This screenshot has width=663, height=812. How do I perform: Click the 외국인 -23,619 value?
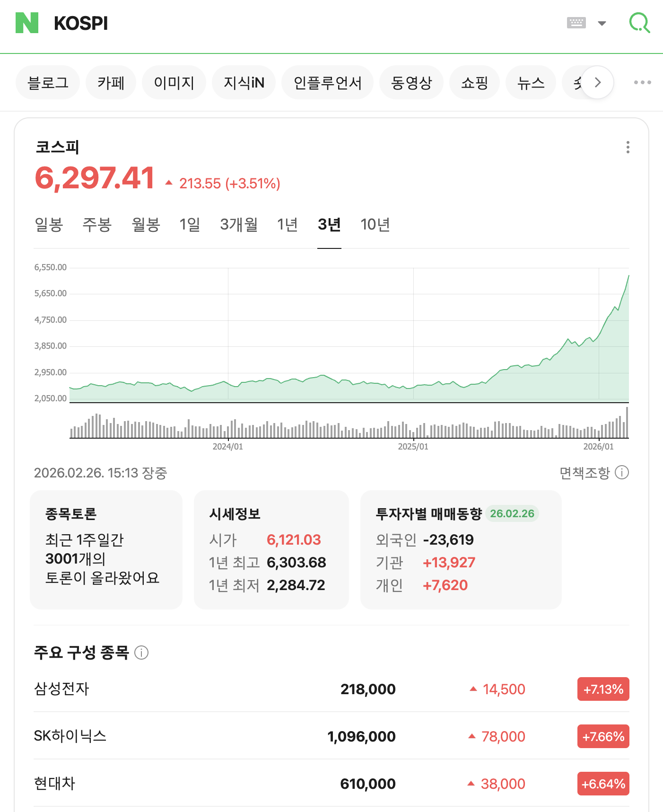(x=448, y=540)
